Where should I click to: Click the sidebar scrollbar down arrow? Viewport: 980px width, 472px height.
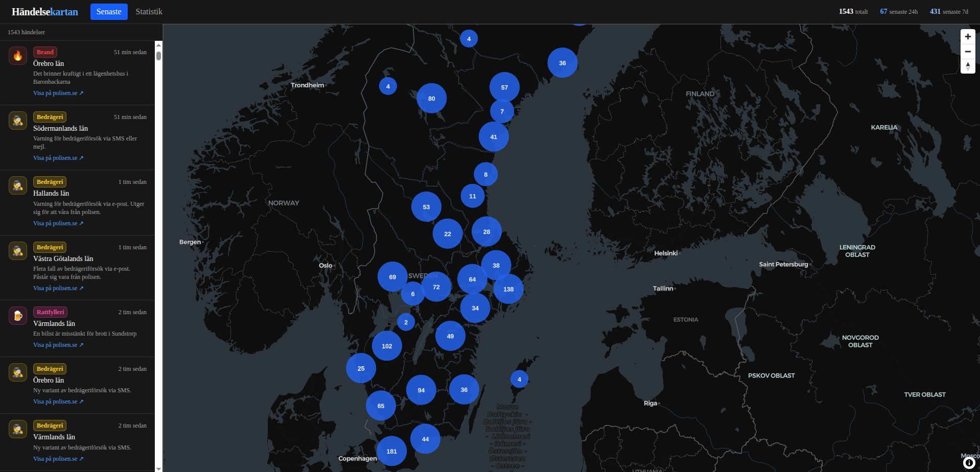pyautogui.click(x=158, y=468)
